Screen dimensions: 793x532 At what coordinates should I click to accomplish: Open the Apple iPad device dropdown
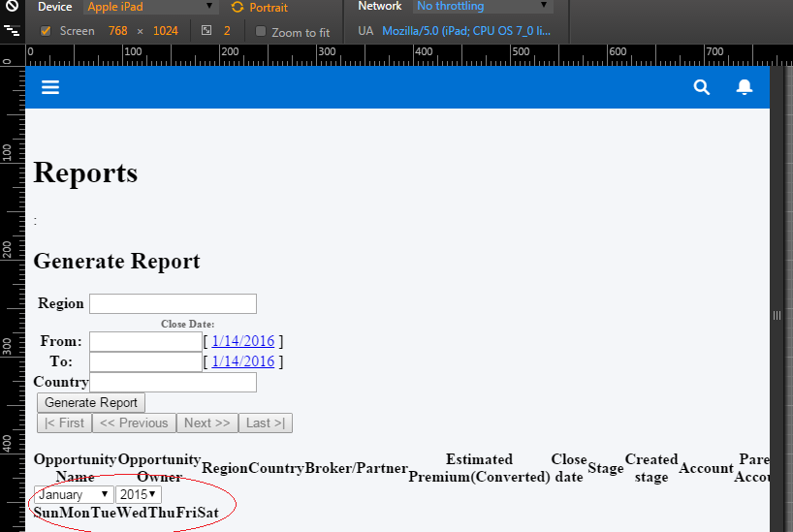pyautogui.click(x=149, y=7)
